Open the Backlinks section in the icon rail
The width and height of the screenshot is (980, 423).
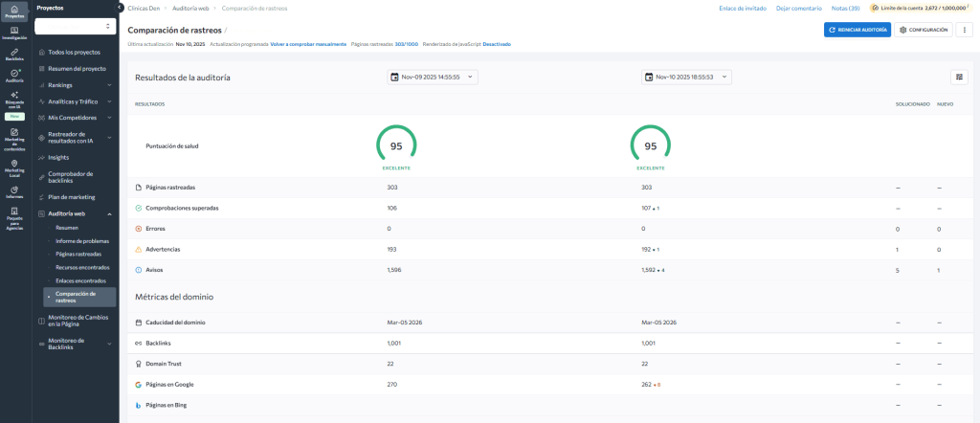tap(14, 53)
